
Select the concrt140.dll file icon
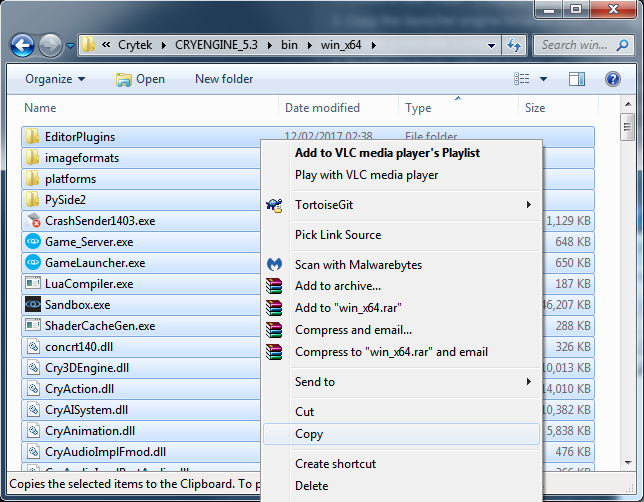coord(33,346)
